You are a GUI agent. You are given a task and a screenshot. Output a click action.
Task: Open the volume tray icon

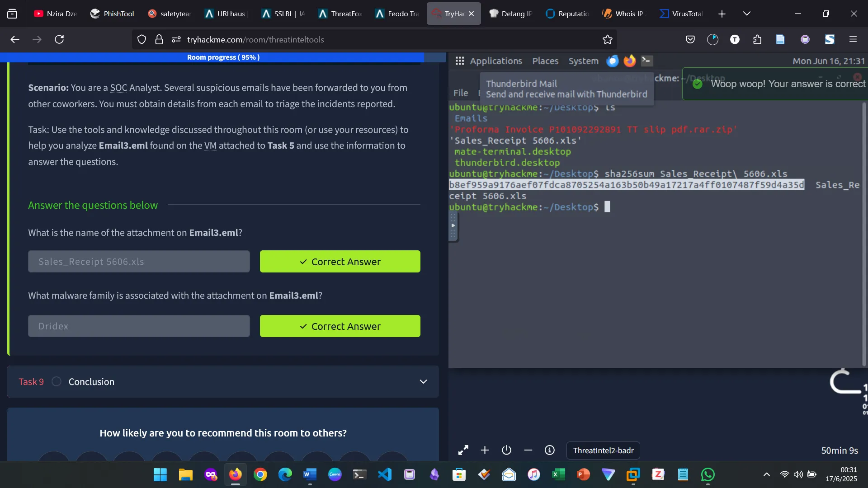(x=798, y=474)
